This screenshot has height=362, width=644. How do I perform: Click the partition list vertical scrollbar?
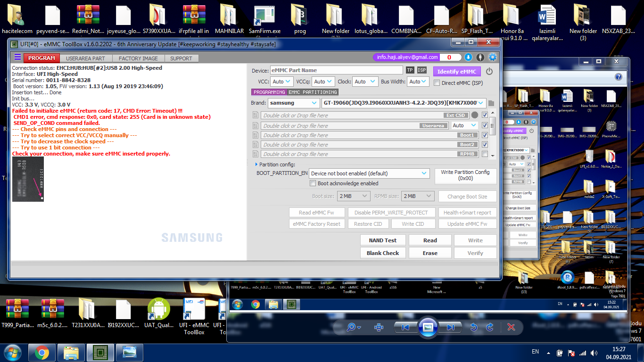click(493, 134)
